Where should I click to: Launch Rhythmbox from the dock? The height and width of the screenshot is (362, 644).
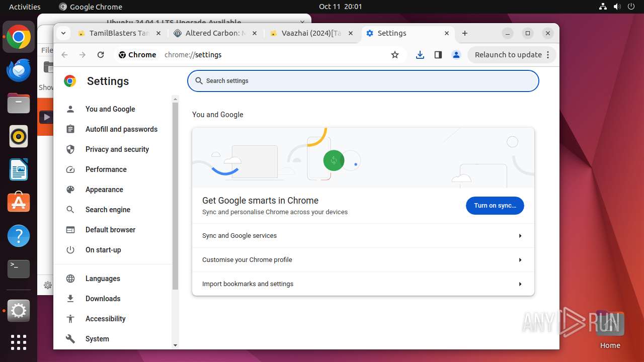[x=19, y=136]
